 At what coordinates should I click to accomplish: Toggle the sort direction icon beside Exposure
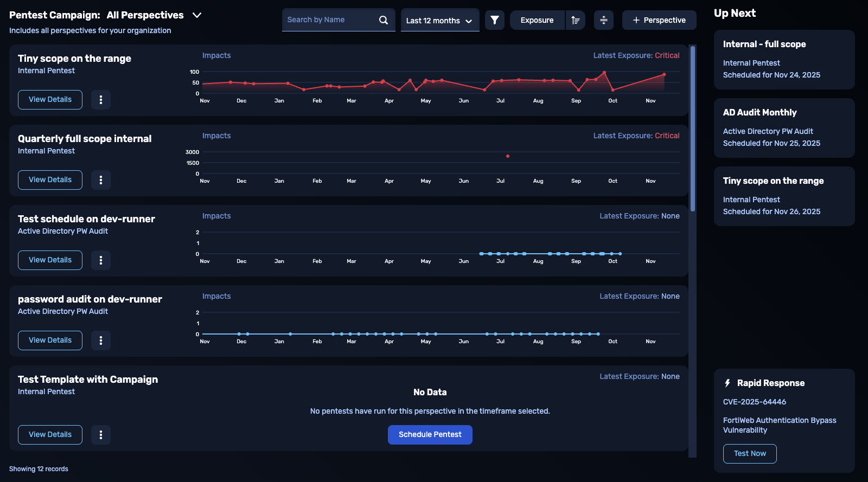[x=575, y=20]
